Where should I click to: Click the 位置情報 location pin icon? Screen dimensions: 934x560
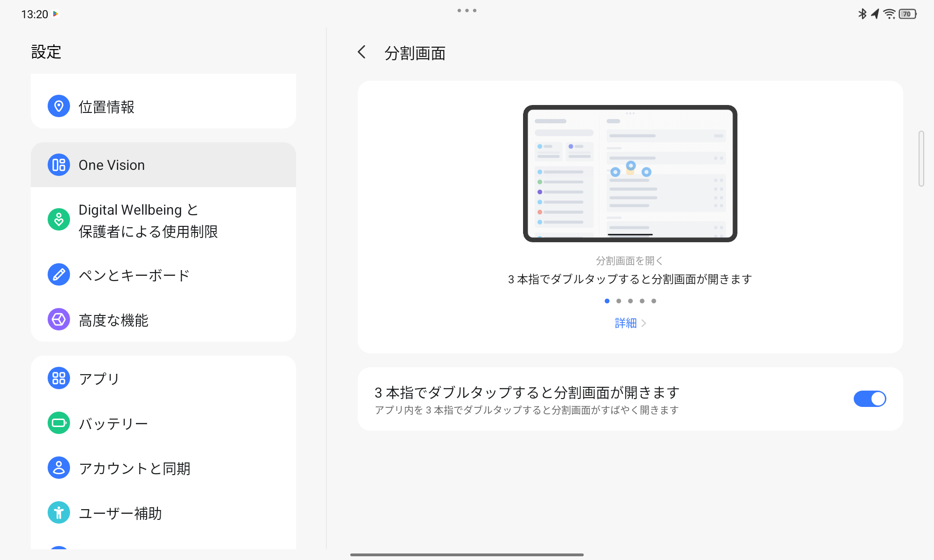click(59, 106)
